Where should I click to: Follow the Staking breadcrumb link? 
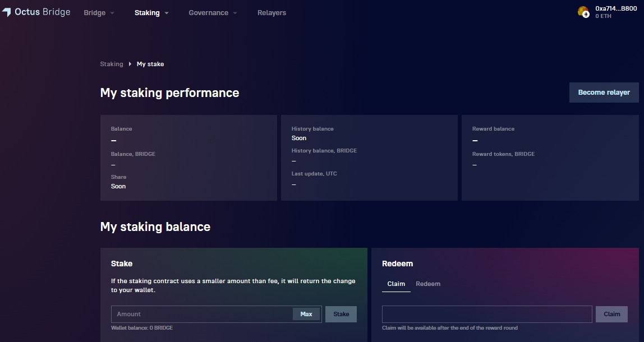coord(112,64)
